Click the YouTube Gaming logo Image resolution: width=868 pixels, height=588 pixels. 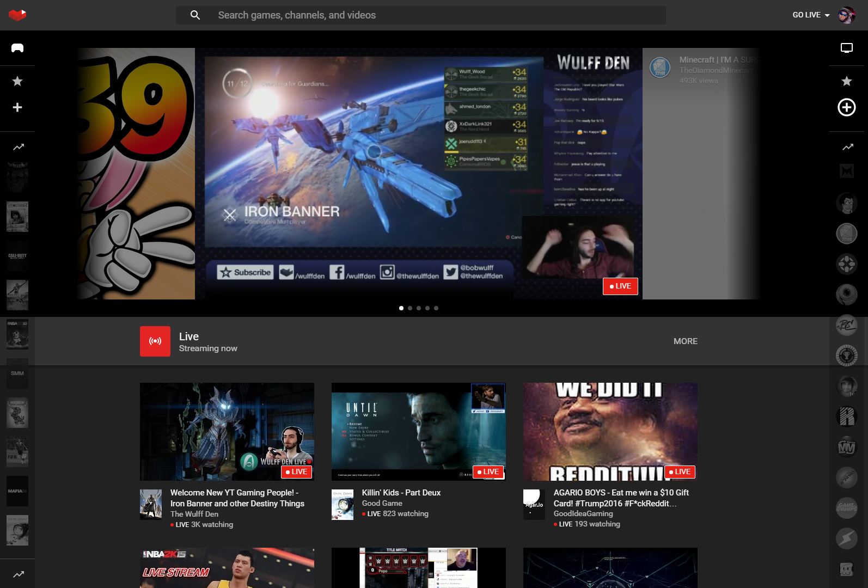click(17, 15)
